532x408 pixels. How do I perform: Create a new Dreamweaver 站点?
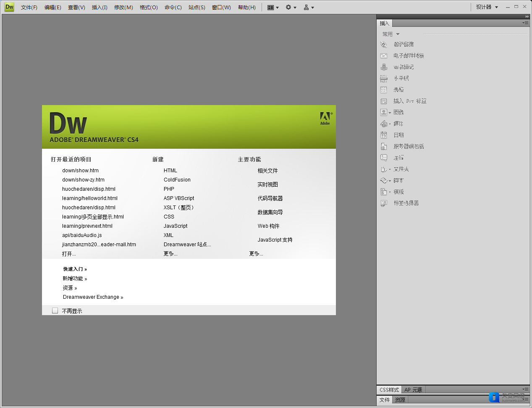click(187, 245)
